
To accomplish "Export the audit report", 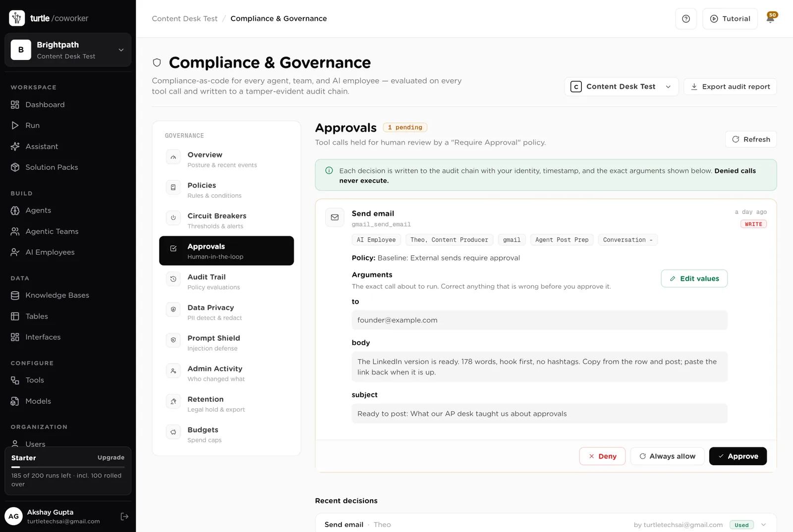I will pos(730,87).
